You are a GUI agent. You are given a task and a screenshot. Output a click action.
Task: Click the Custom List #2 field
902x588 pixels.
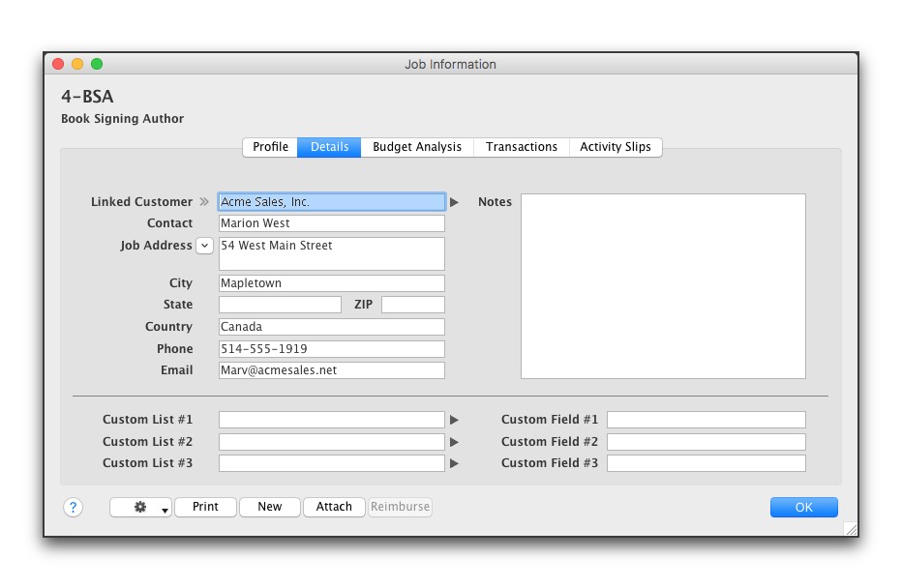332,442
